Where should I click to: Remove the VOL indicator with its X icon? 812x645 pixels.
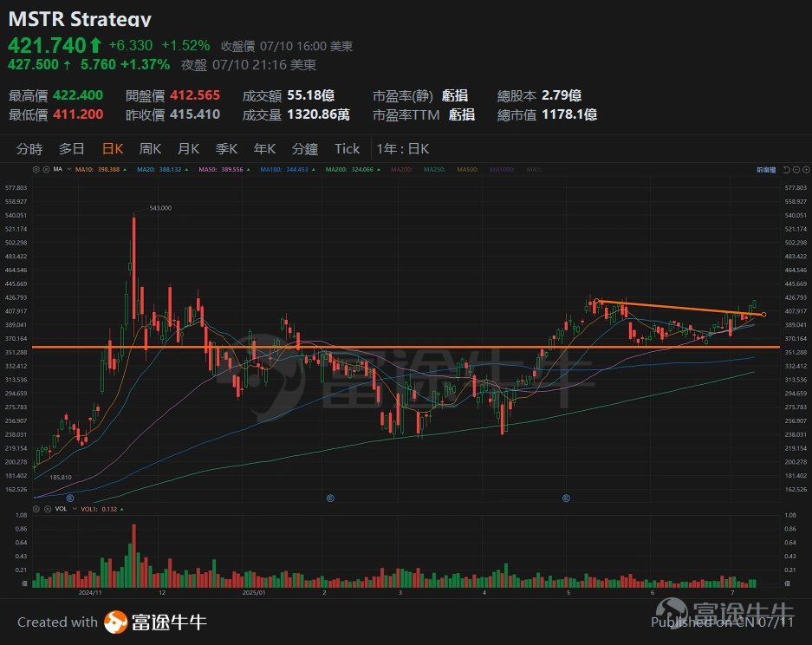coord(48,507)
